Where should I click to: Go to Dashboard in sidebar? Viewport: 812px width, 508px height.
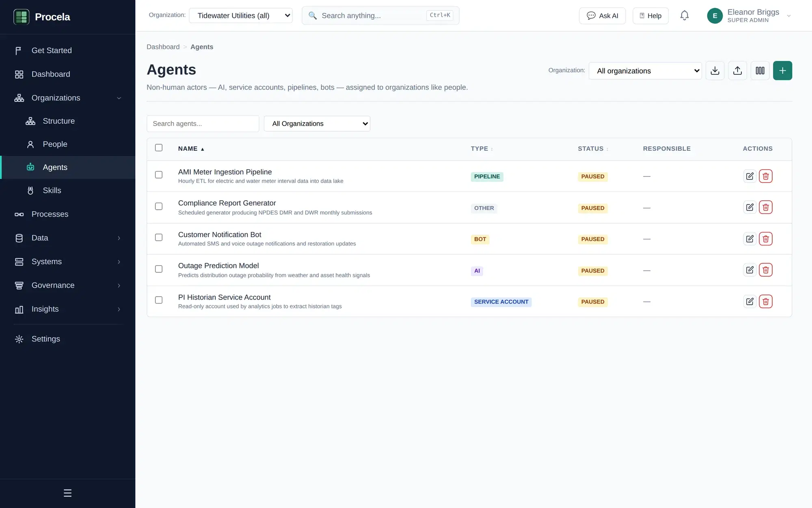[67, 74]
